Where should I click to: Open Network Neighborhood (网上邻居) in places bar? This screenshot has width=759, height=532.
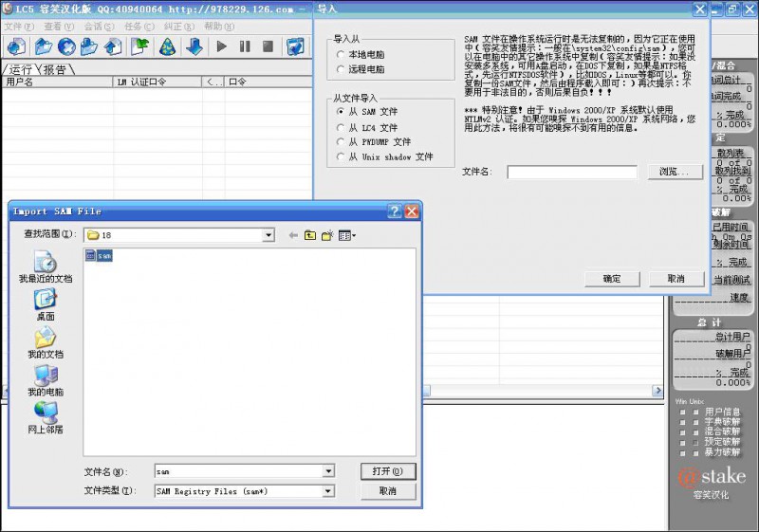46,418
